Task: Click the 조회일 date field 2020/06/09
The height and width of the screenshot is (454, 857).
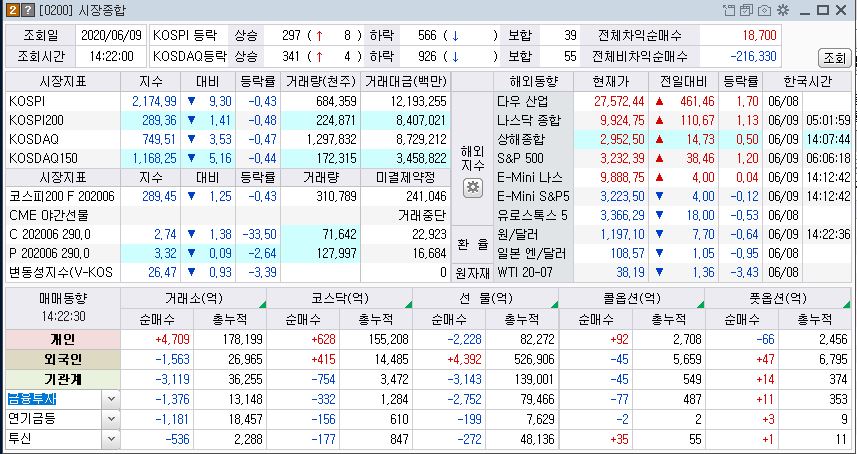Action: tap(111, 36)
